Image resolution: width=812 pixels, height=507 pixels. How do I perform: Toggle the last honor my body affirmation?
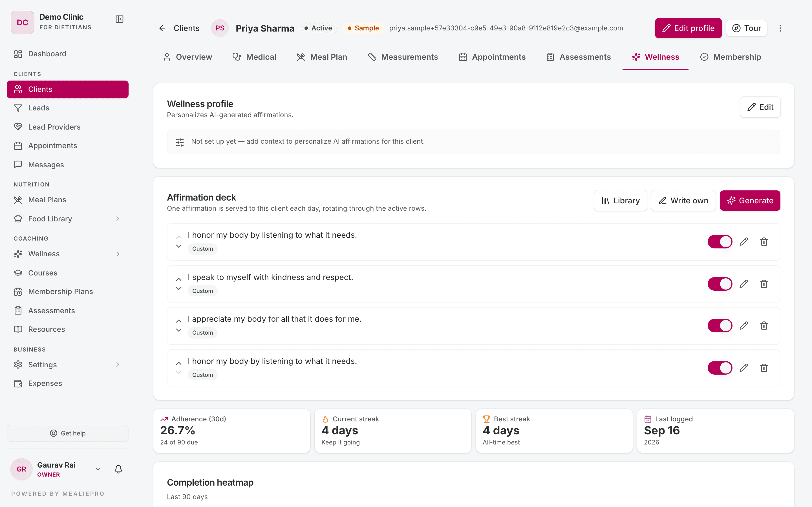pyautogui.click(x=720, y=368)
